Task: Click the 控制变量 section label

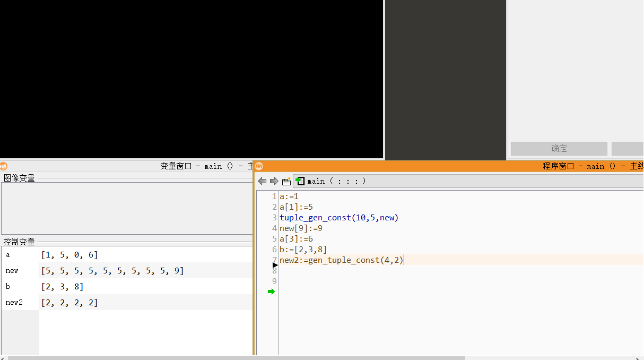Action: pyautogui.click(x=19, y=242)
